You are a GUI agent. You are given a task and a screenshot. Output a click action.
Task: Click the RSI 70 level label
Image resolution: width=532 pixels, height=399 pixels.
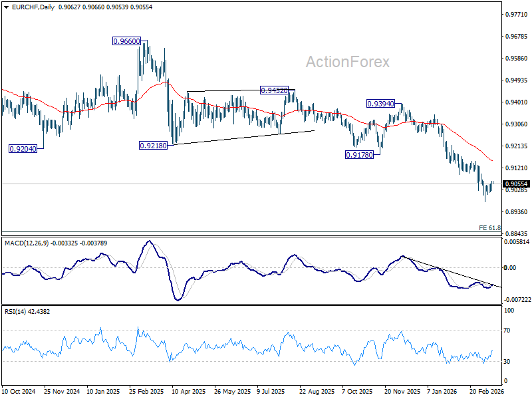[x=507, y=330]
